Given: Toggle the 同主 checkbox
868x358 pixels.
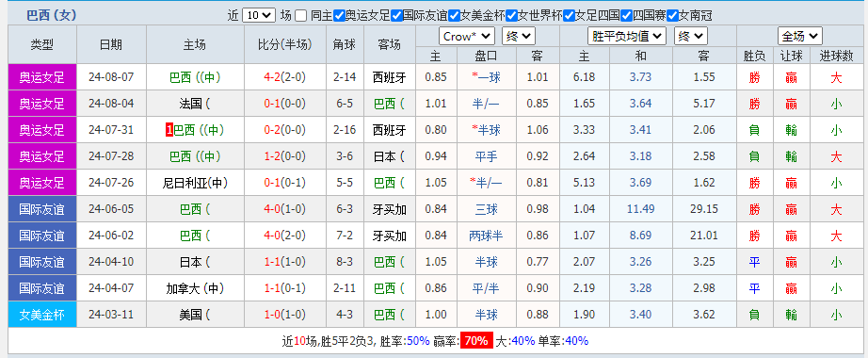Looking at the screenshot, I should coord(300,16).
